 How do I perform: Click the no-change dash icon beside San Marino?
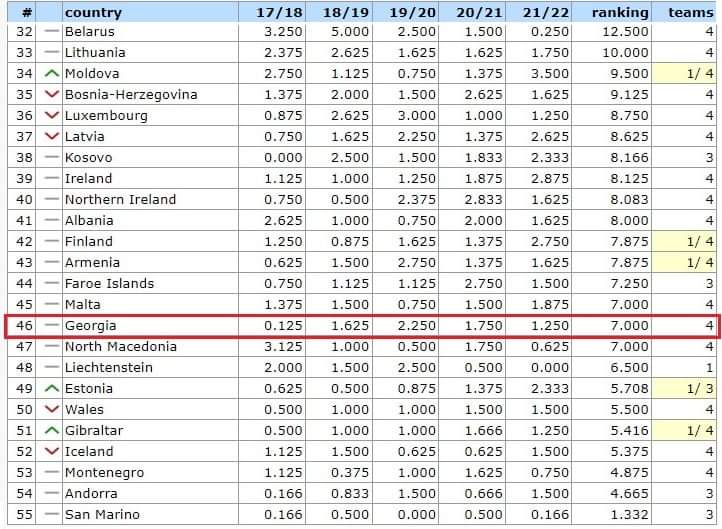[52, 514]
